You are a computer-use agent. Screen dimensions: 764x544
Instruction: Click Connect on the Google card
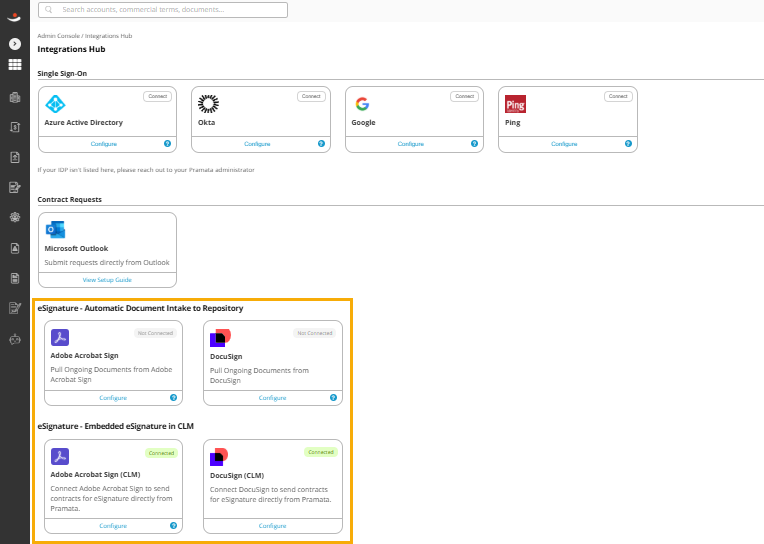coord(464,97)
